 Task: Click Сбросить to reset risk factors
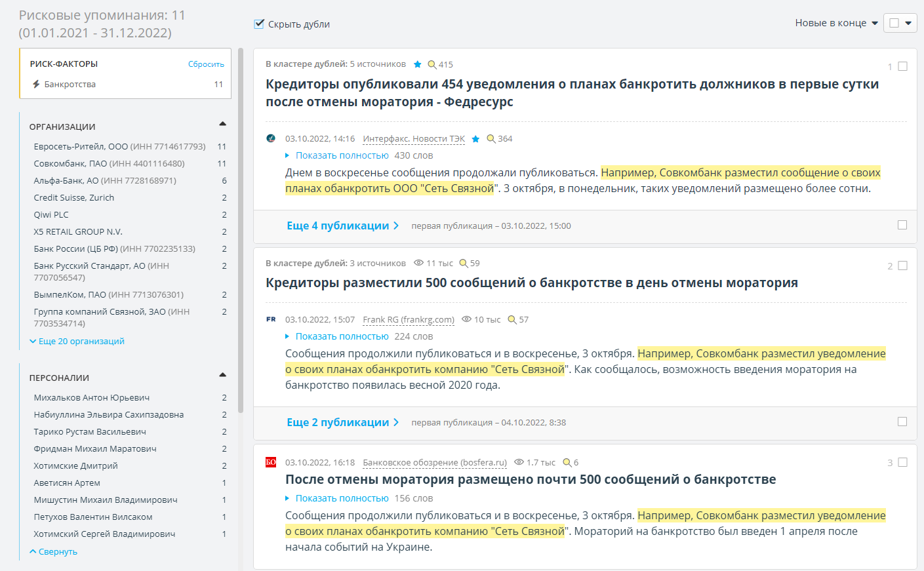[x=206, y=64]
